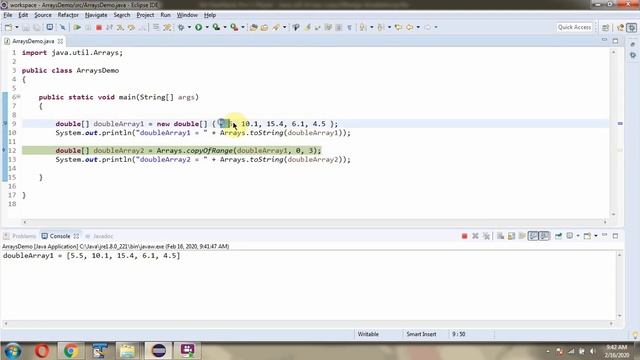Screen dimensions: 640x360
Task: Click the Open Task icon
Action: click(x=264, y=27)
